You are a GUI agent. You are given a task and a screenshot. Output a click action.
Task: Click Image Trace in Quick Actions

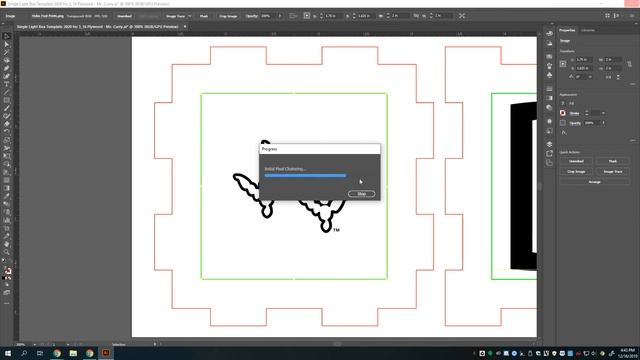click(x=613, y=171)
